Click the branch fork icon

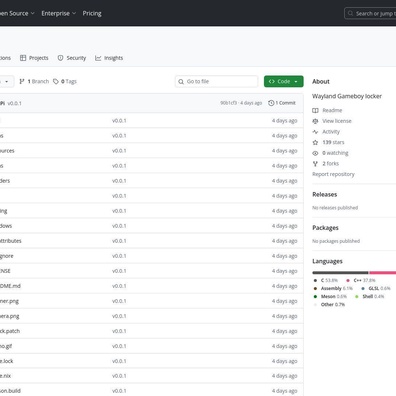coord(22,81)
